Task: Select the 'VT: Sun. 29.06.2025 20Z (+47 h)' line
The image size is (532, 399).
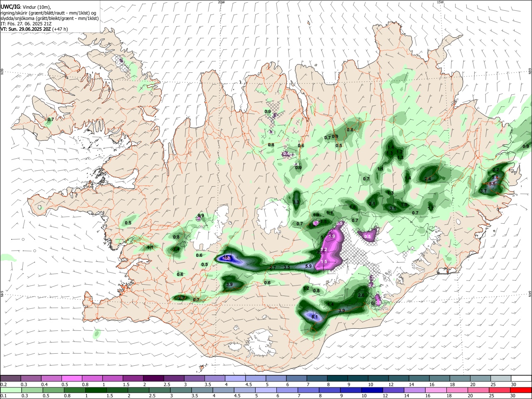Action: [x=34, y=29]
